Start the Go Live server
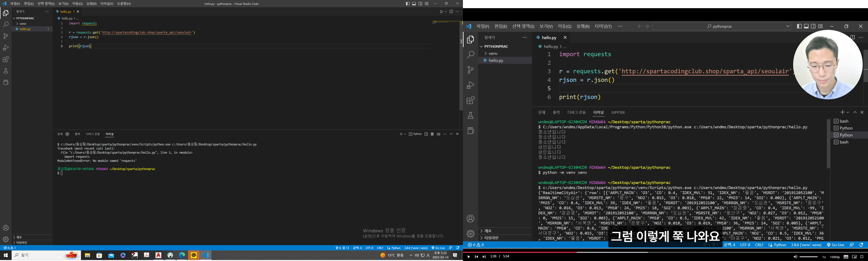 [438, 248]
